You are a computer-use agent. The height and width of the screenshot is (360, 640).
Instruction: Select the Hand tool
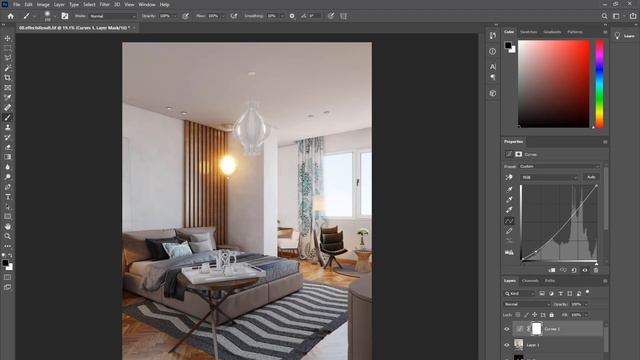point(8,227)
